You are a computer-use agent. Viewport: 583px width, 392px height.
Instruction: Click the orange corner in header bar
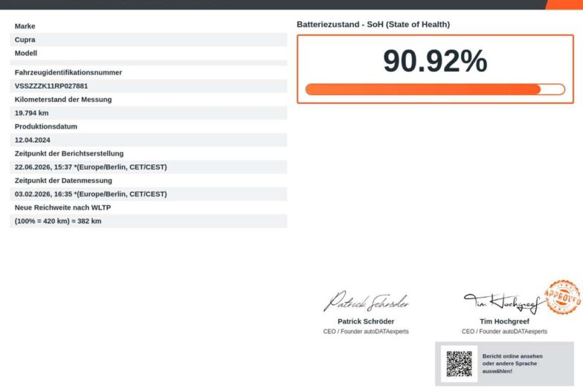(564, 4)
